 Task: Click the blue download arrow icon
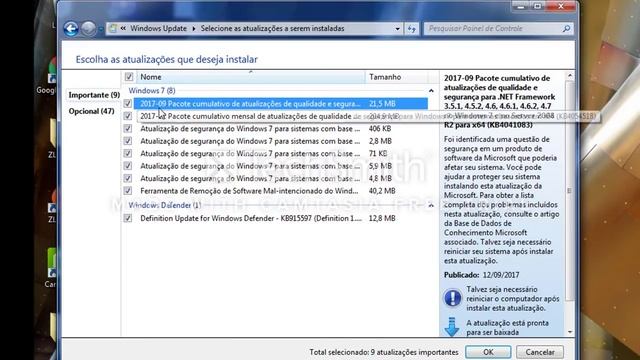pos(452,327)
